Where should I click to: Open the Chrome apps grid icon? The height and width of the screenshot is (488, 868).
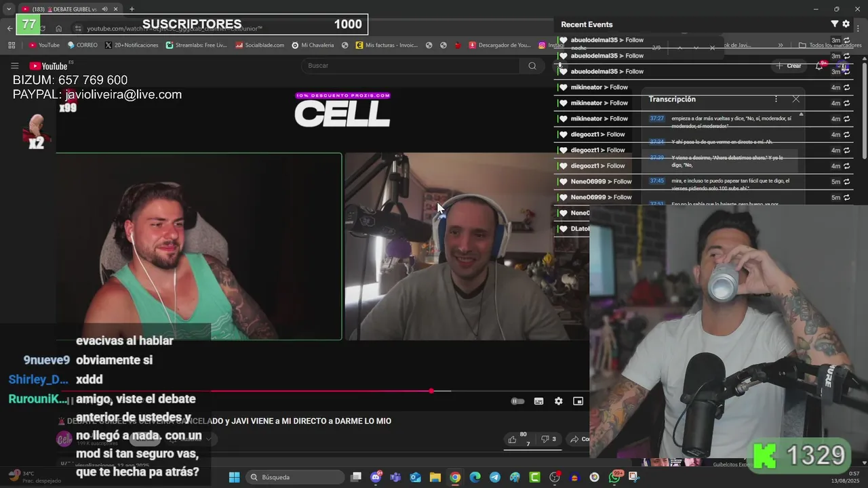coord(12,45)
